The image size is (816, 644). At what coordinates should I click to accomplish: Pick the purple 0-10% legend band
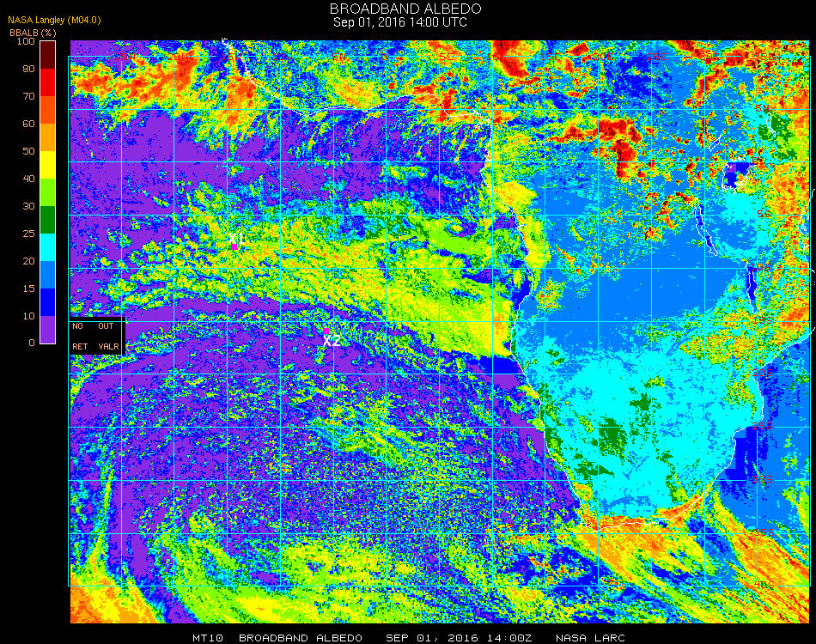[48, 330]
